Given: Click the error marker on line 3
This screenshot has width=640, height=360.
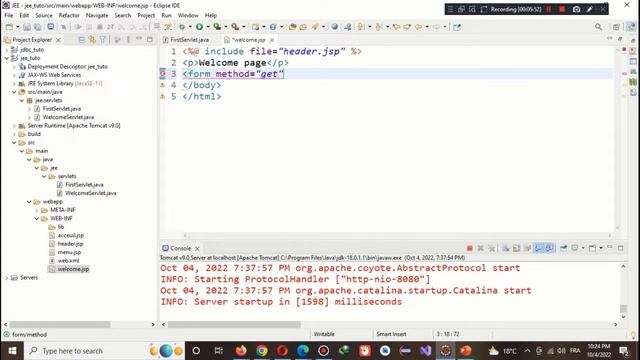Looking at the screenshot, I should (x=162, y=73).
